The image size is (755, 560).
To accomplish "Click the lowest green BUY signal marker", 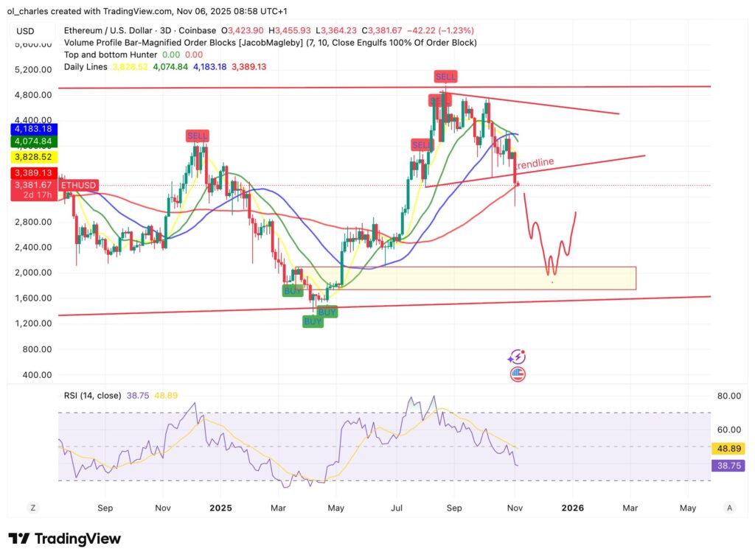I will pos(313,322).
